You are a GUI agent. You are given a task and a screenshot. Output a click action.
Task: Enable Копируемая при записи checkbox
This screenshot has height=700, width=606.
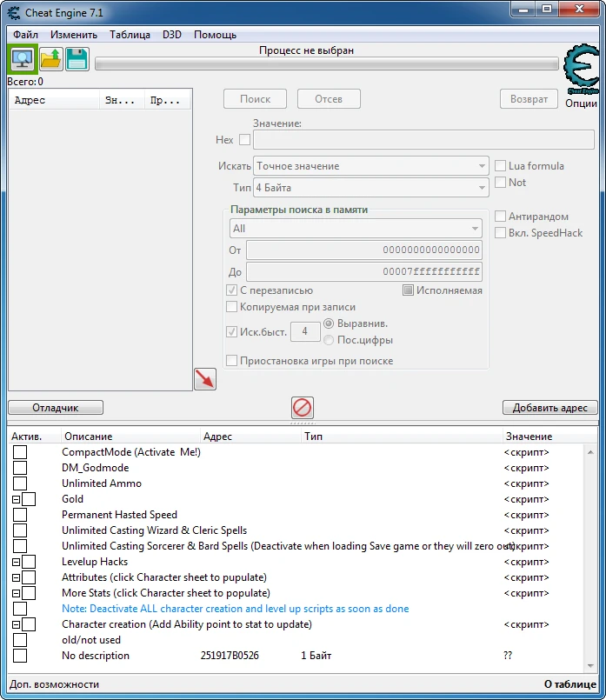(231, 307)
